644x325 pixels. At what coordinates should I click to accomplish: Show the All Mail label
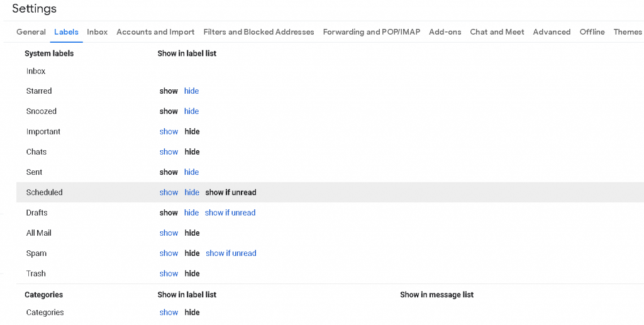point(169,233)
